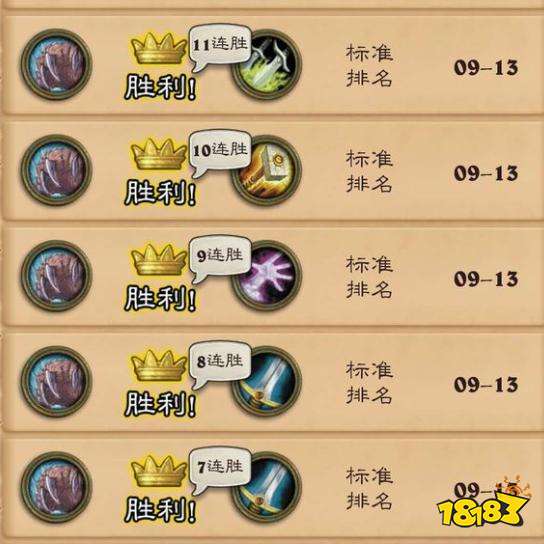Click the 11连胜 speech bubble

(x=220, y=47)
